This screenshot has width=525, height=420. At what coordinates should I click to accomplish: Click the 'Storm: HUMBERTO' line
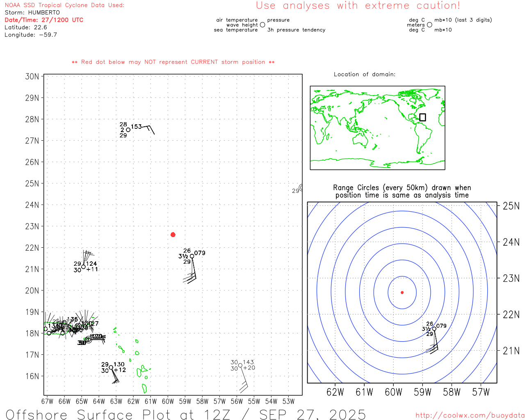click(32, 13)
